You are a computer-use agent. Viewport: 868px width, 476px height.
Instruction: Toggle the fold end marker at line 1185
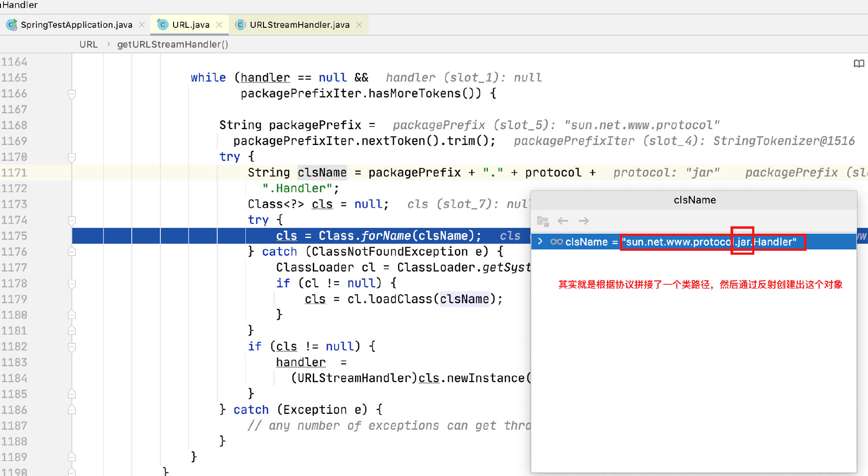pos(72,394)
